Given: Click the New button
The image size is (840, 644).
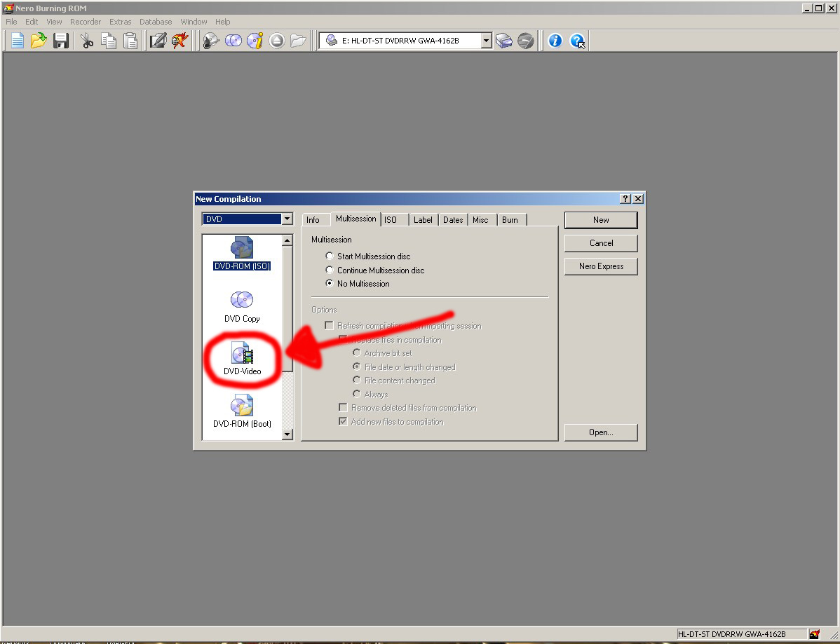Looking at the screenshot, I should point(601,220).
